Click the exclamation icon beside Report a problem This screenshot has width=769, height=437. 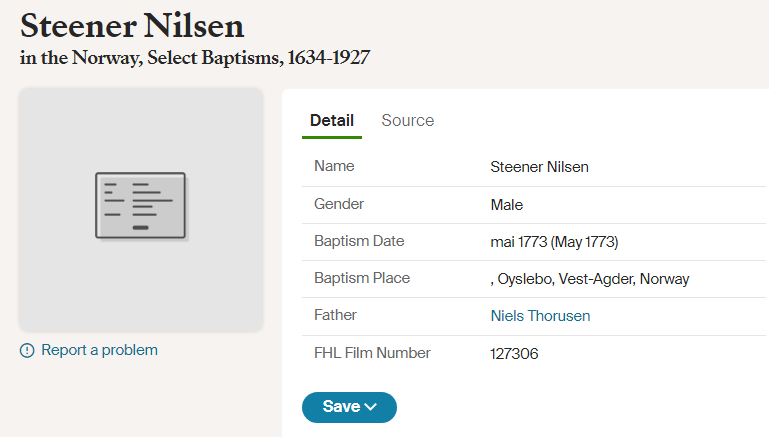pyautogui.click(x=27, y=350)
